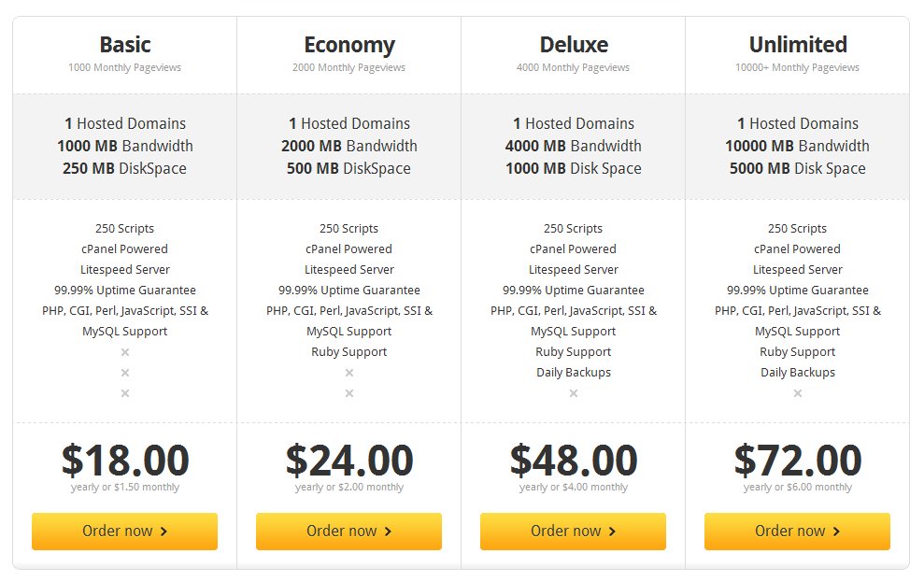Order the Economy hosting plan
Viewport: 924px width, 582px height.
(348, 531)
